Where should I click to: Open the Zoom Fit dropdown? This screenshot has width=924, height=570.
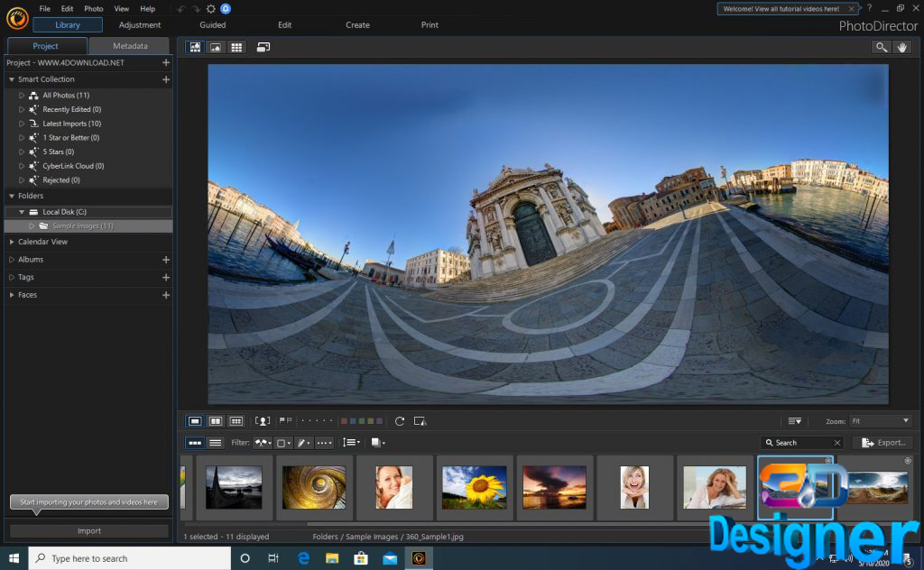880,421
